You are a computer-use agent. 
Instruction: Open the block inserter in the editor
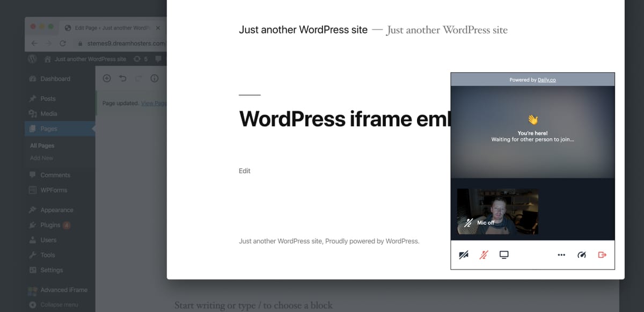(107, 78)
